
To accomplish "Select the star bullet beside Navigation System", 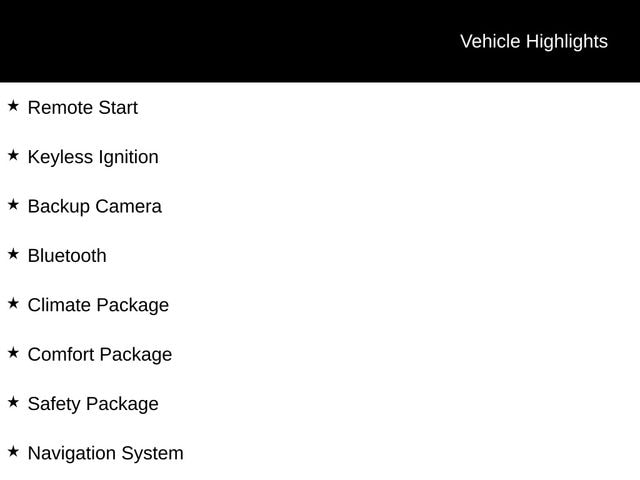I will pos(13,451).
